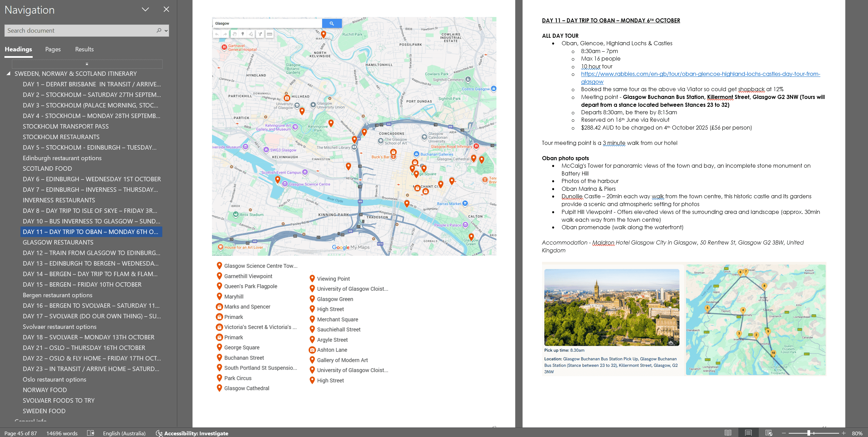Click the magnifier icon in the search box
This screenshot has height=437, width=868.
click(159, 31)
